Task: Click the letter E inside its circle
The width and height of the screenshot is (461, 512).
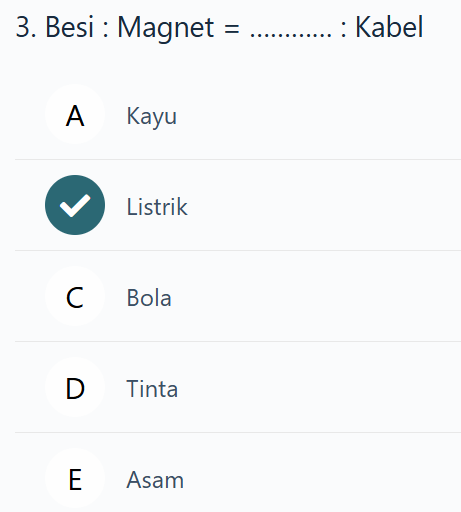Action: click(75, 480)
